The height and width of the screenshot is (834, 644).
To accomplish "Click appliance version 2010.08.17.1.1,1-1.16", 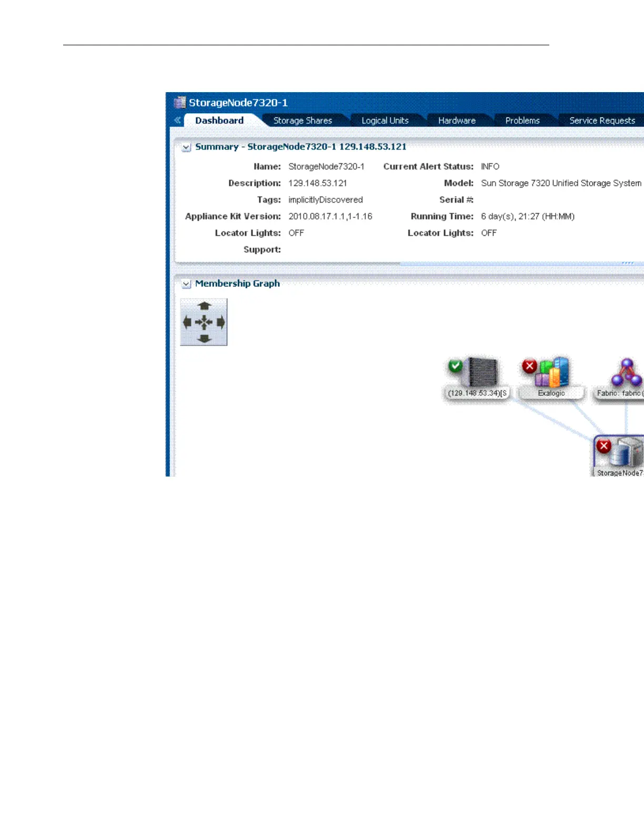I will coord(330,216).
